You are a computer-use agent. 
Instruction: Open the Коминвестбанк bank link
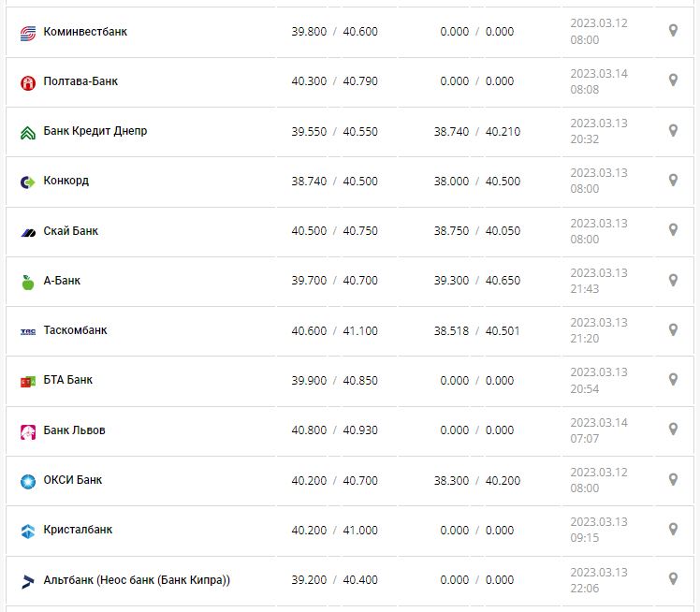(85, 32)
